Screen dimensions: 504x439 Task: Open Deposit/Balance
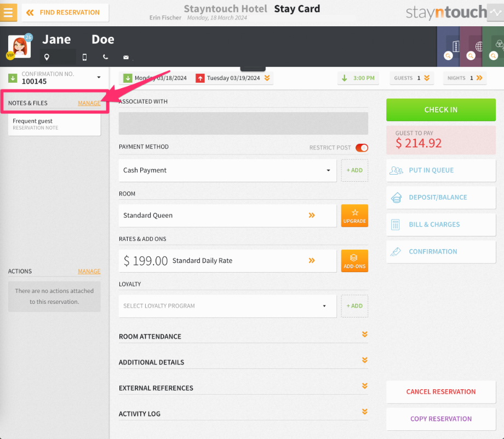[x=441, y=198]
